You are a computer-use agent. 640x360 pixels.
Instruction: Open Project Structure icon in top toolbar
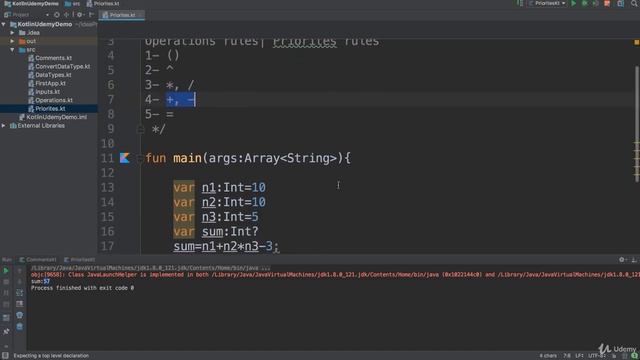(620, 3)
